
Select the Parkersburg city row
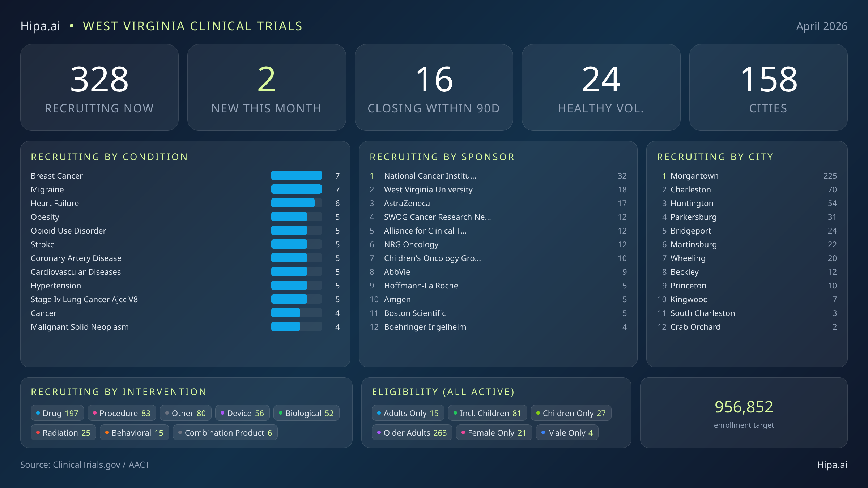point(747,217)
